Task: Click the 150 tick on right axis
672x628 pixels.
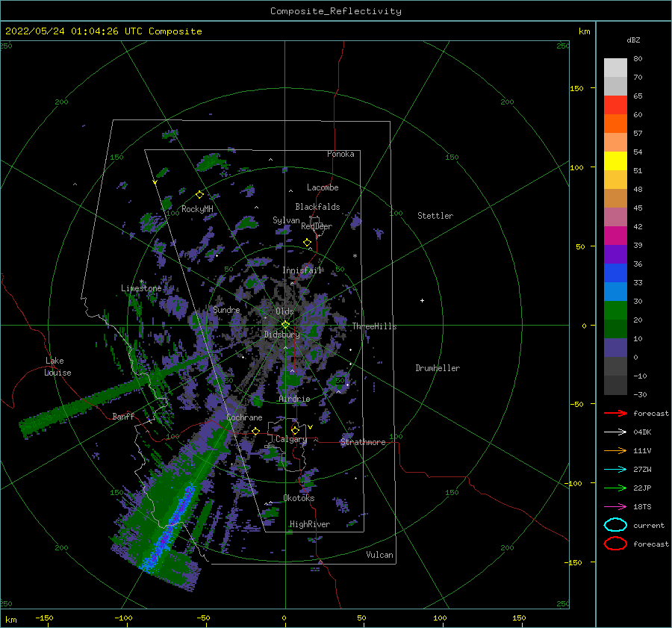Action: click(x=576, y=88)
